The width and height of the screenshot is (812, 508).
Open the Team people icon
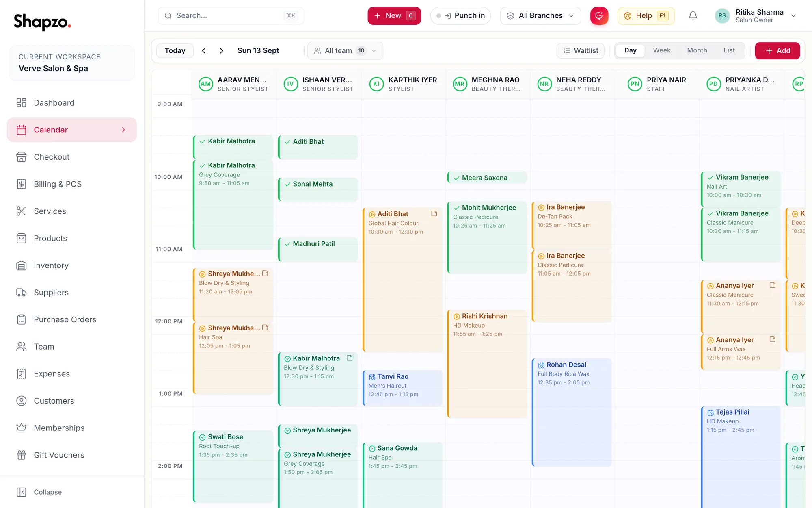tap(21, 347)
